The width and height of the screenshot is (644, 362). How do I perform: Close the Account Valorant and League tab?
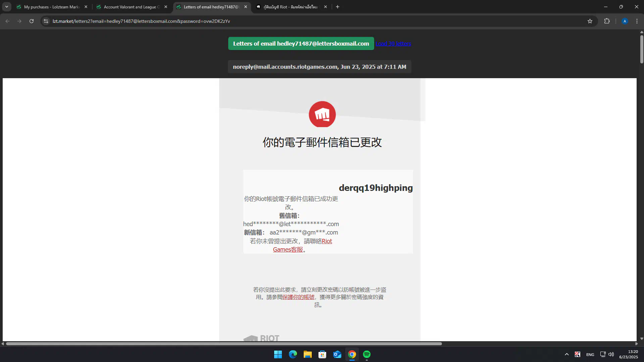pyautogui.click(x=166, y=7)
